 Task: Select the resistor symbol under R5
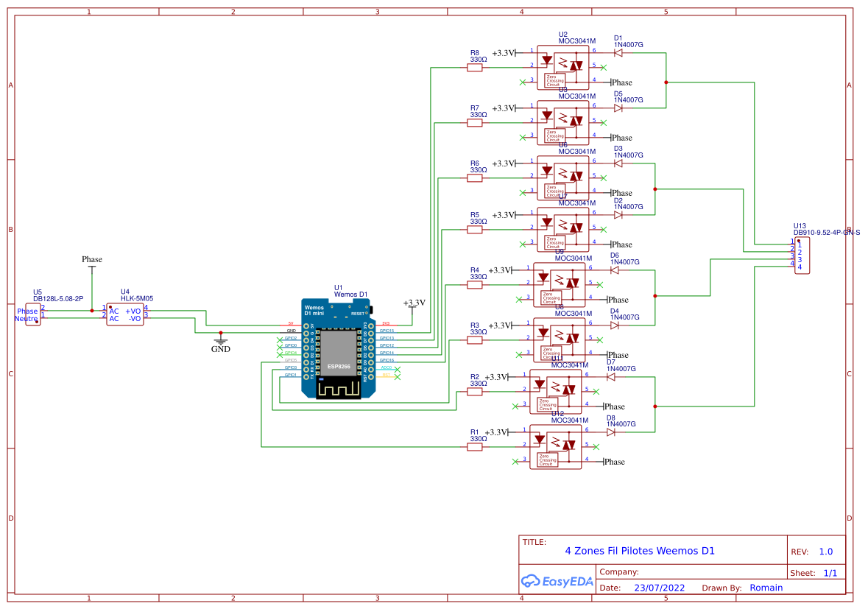(x=475, y=230)
